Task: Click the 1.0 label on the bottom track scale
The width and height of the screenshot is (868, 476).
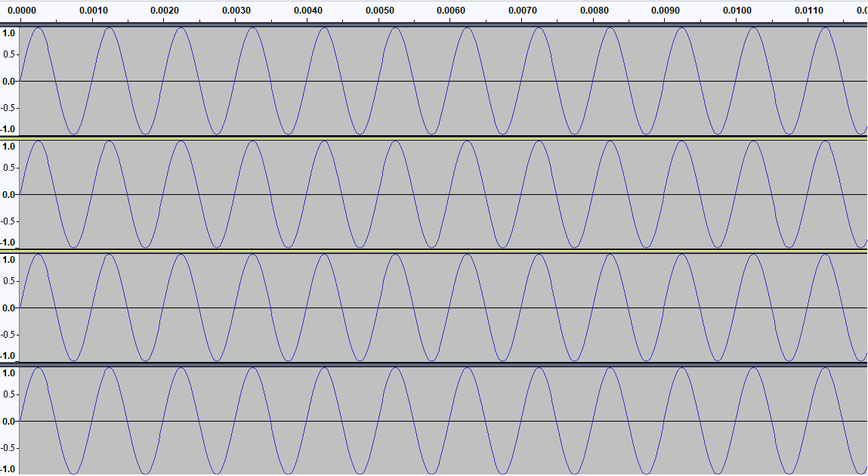Action: (9, 372)
